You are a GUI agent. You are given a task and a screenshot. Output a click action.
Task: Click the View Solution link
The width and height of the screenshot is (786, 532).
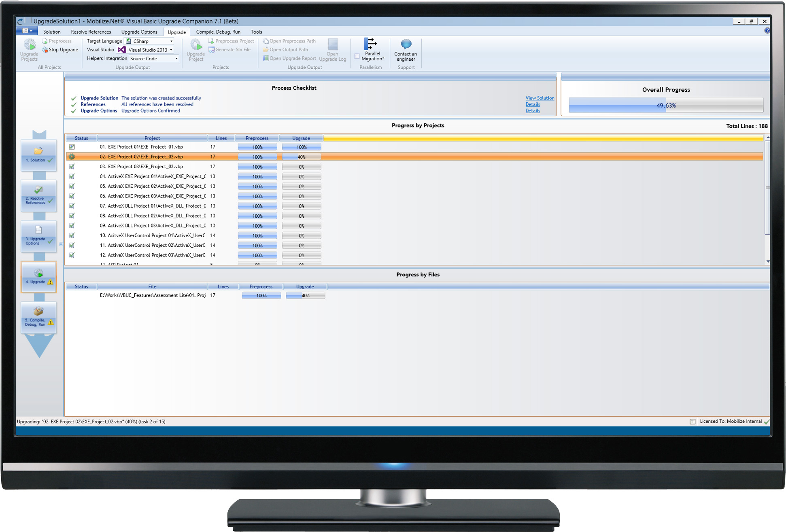point(540,98)
